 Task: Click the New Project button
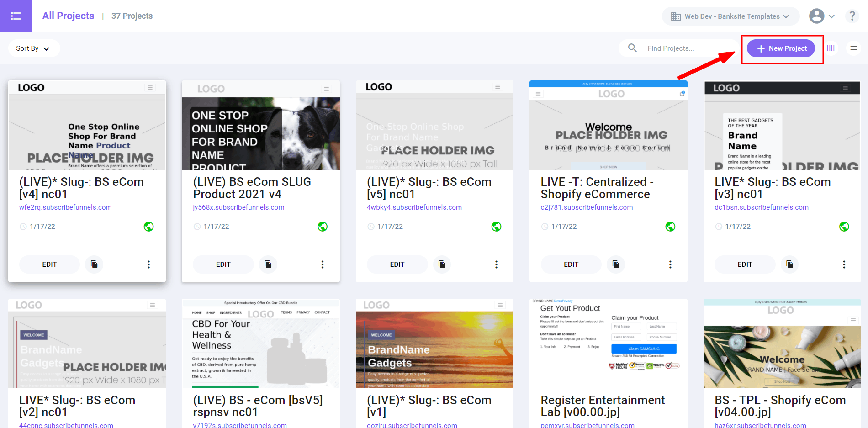click(x=781, y=48)
